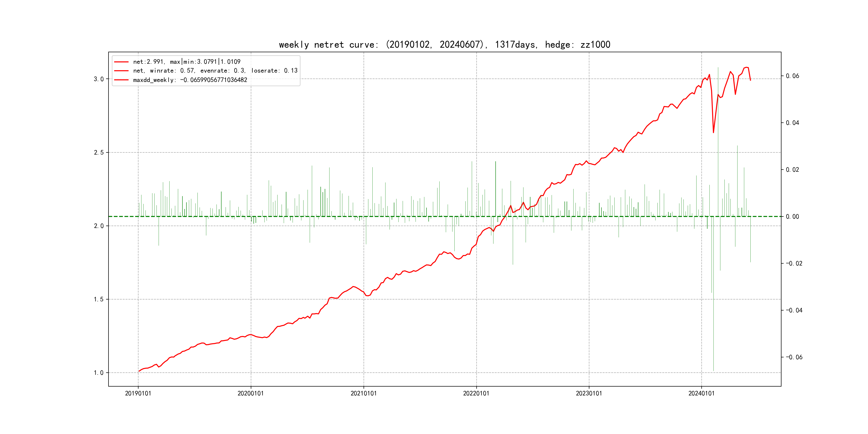This screenshot has height=434, width=868.
Task: Click the -0.02 right y-axis tick label
Action: point(794,264)
